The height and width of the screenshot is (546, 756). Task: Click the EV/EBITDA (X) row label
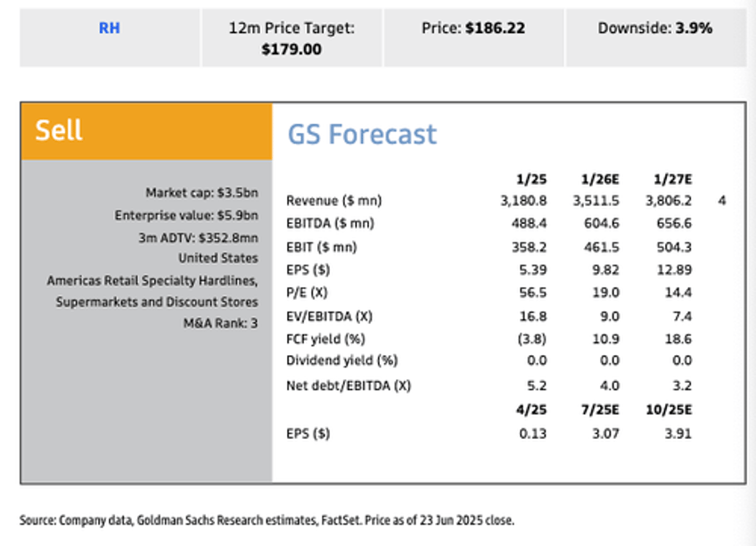coord(329,317)
